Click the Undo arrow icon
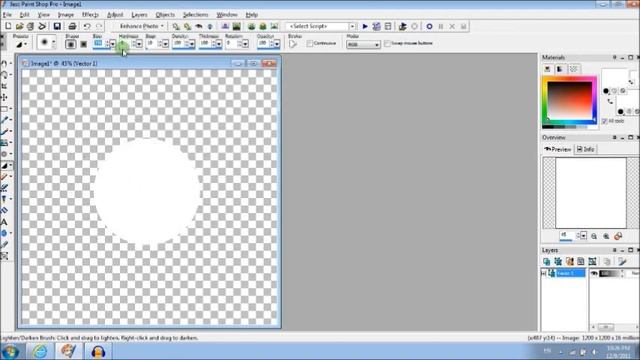640x360 pixels. point(87,26)
